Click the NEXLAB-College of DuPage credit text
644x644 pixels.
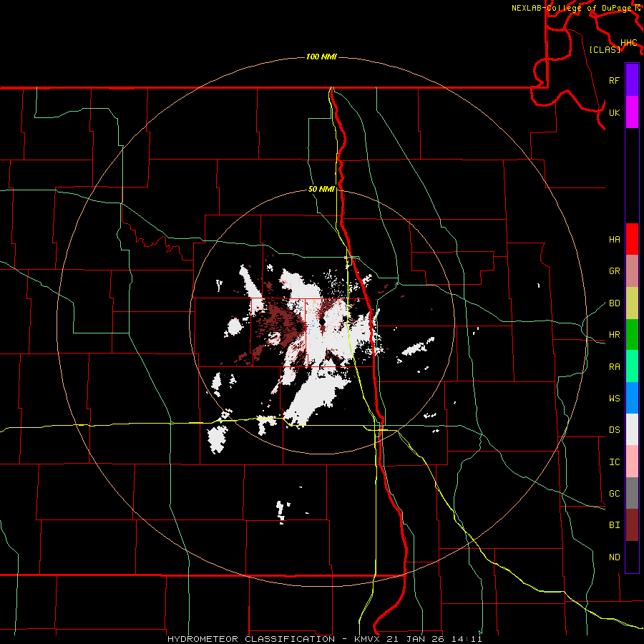(572, 8)
